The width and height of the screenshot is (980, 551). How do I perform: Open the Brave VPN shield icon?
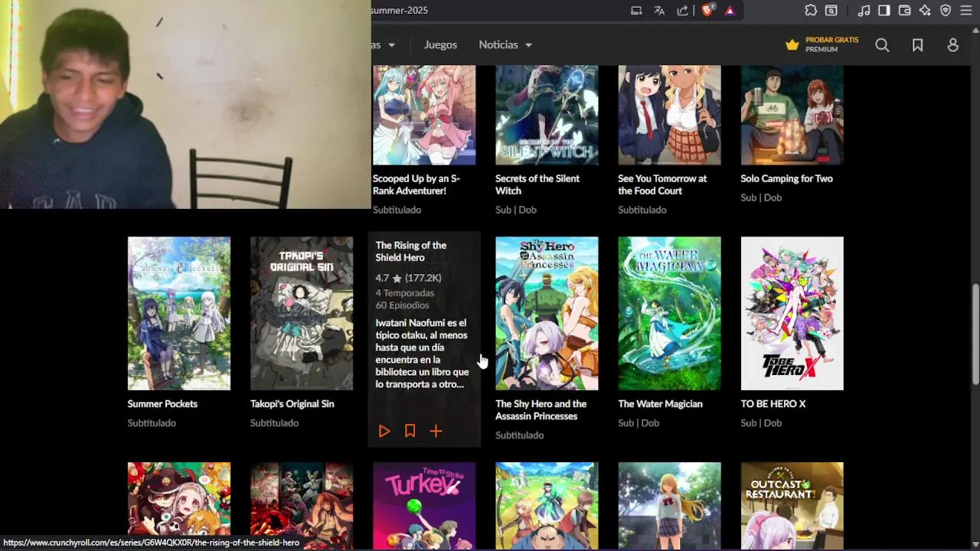pos(946,11)
